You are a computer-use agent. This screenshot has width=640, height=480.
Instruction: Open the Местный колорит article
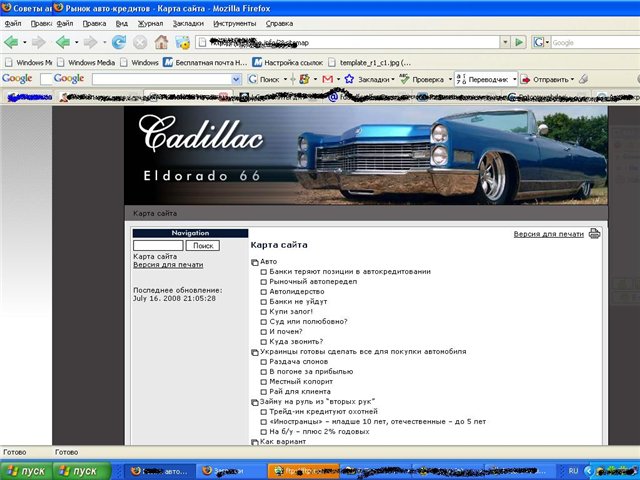(301, 382)
